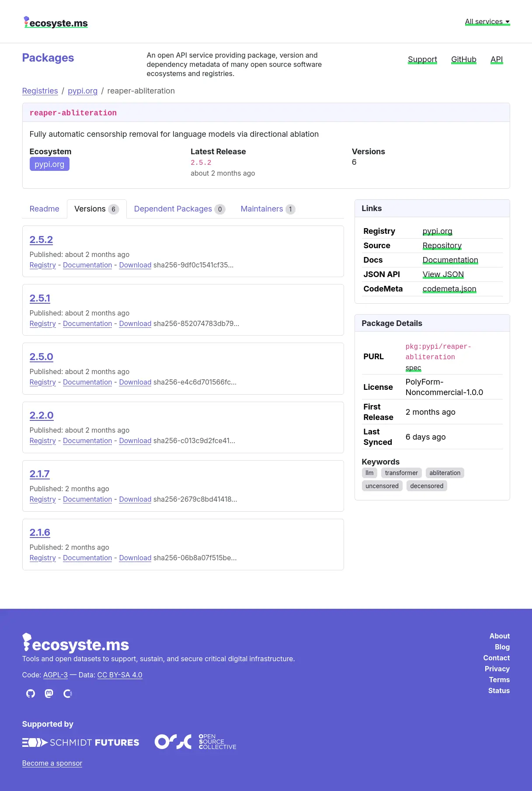Open the AGPL-3 code license link
This screenshot has width=532, height=791.
pyautogui.click(x=56, y=675)
